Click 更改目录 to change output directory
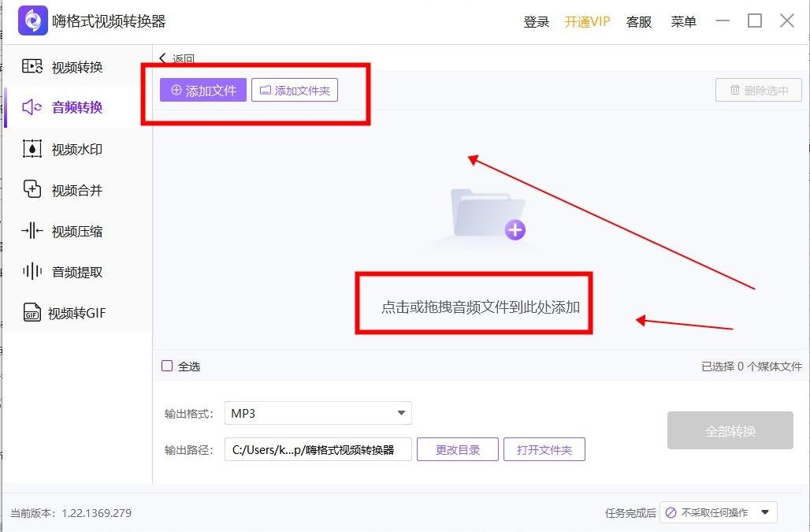This screenshot has height=532, width=810. pyautogui.click(x=457, y=449)
